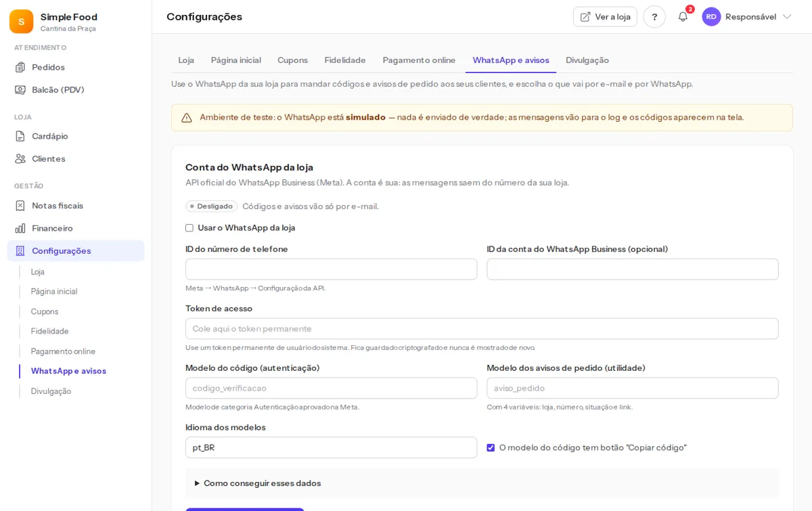Click the Modelo dos avisos de pedido field

(633, 388)
